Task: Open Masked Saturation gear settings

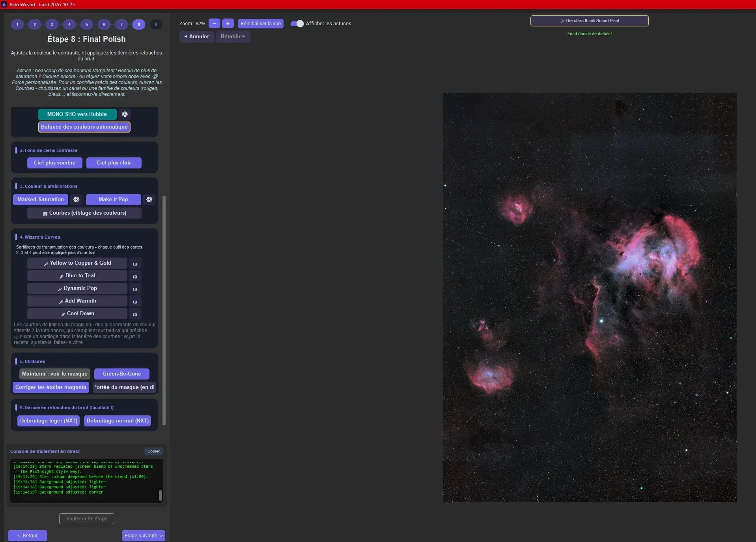Action: [x=76, y=200]
